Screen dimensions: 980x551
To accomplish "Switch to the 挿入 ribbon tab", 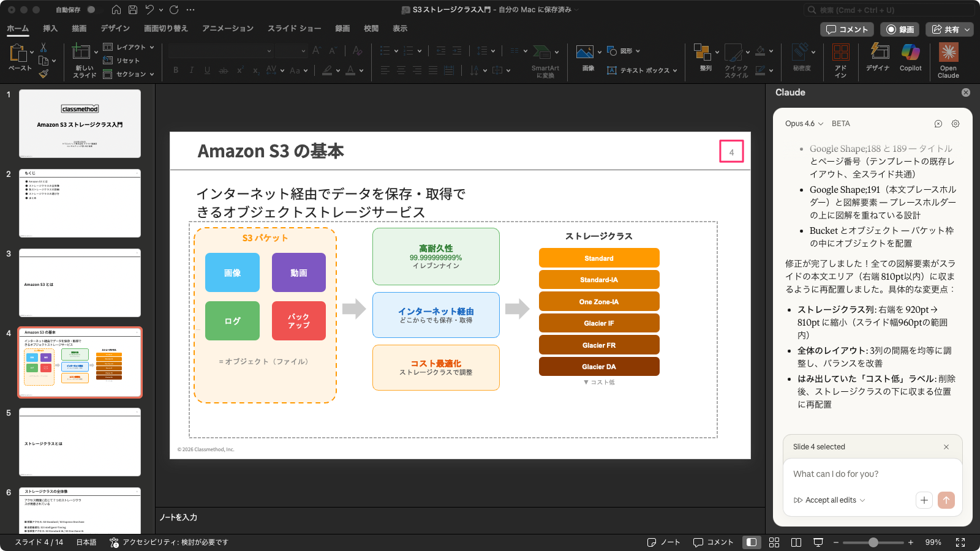I will [50, 29].
